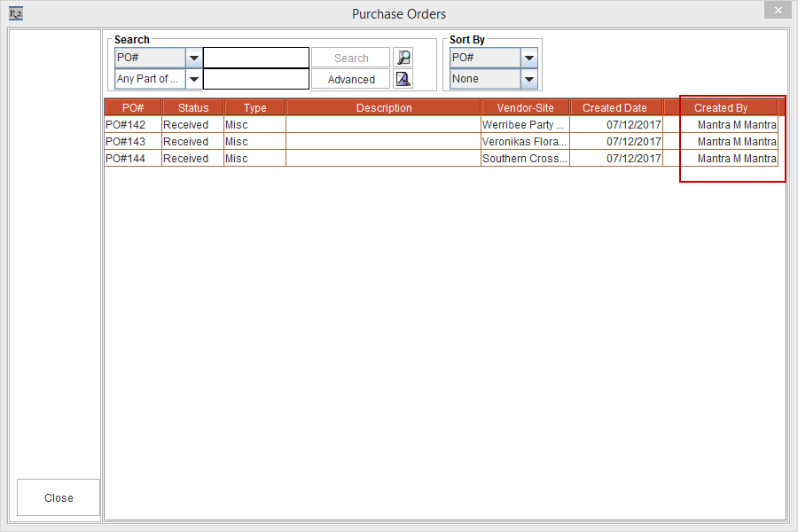This screenshot has height=532, width=798.
Task: Open the secondary Sort By None dropdown
Action: [x=529, y=79]
